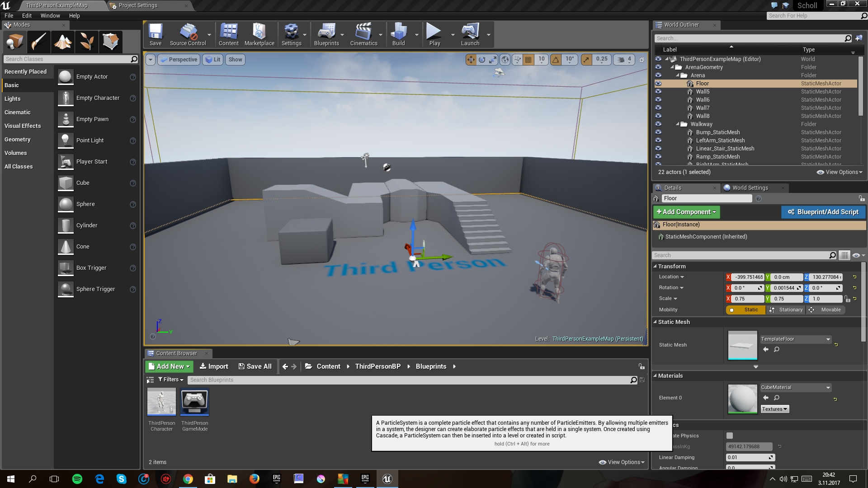This screenshot has height=488, width=868.
Task: Click Blueprint/Add Script button
Action: (823, 212)
